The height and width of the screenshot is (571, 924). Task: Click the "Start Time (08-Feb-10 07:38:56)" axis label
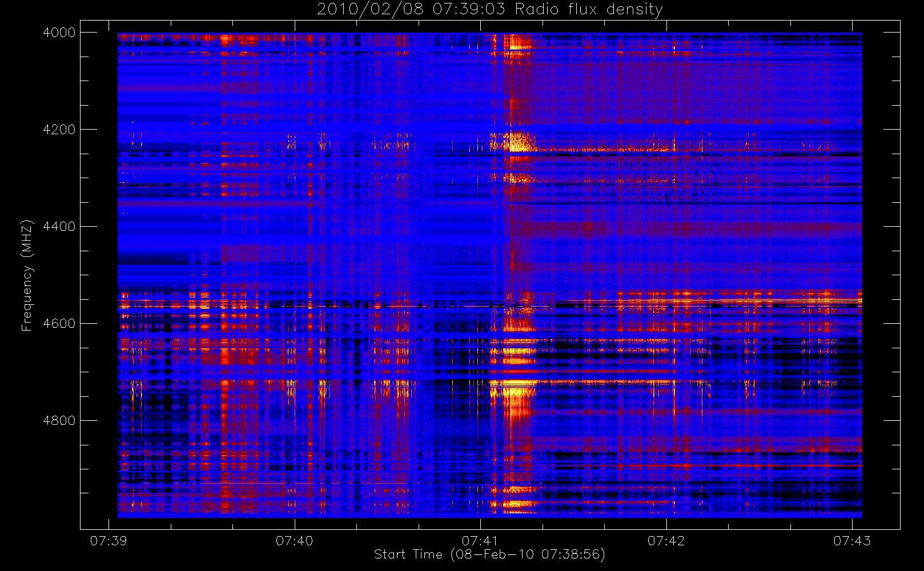(489, 554)
